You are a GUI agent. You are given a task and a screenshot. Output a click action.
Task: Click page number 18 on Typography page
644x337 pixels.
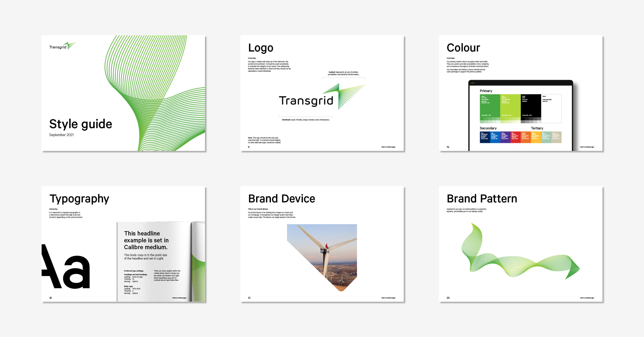pos(50,298)
